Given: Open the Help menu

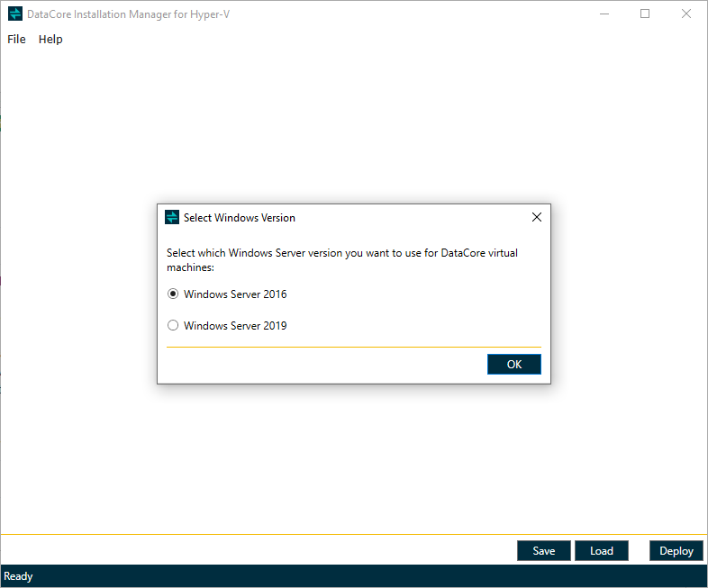Looking at the screenshot, I should (x=50, y=40).
